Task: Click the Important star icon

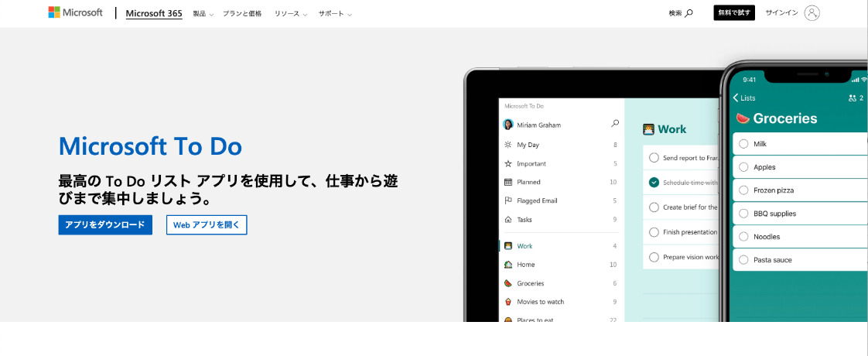Action: [508, 163]
